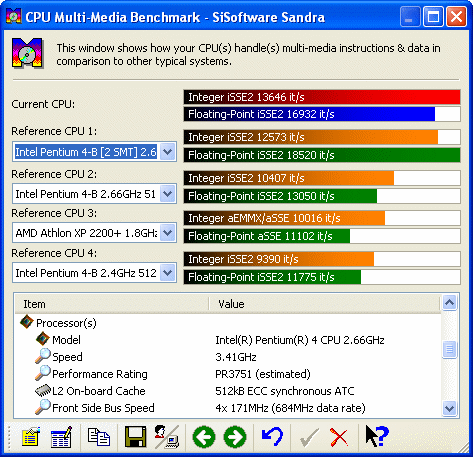Click the magnifier icon beside Performance Rating
473x457 pixels.
[x=43, y=373]
